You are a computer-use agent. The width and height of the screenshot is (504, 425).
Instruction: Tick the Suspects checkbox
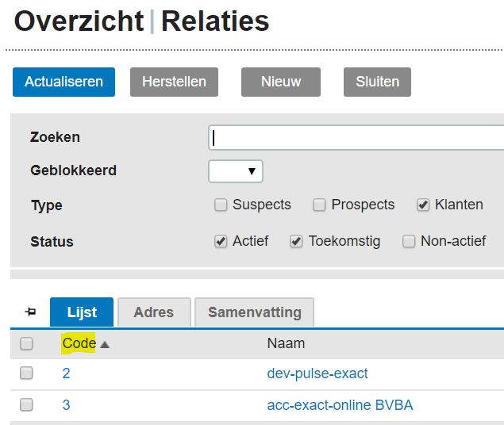pos(221,205)
